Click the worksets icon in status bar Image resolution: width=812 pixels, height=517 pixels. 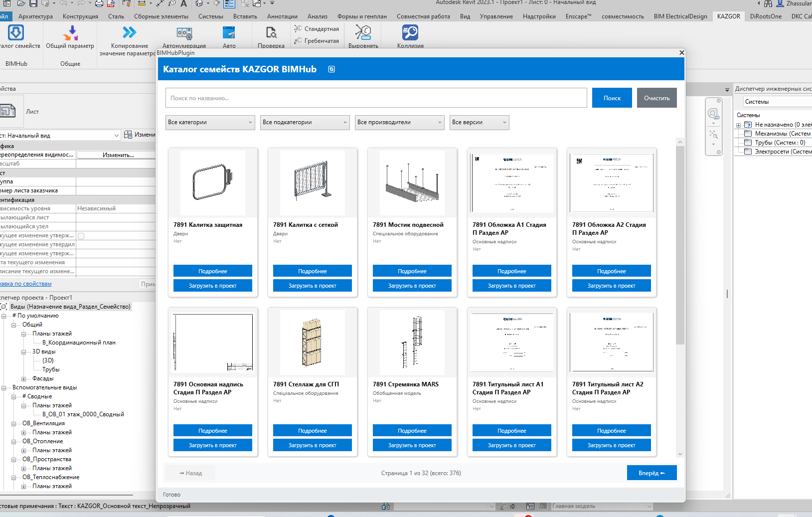(x=386, y=507)
